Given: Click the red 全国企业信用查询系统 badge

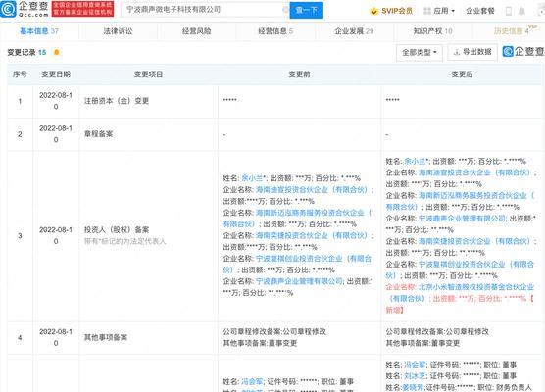Looking at the screenshot, I should (x=82, y=9).
